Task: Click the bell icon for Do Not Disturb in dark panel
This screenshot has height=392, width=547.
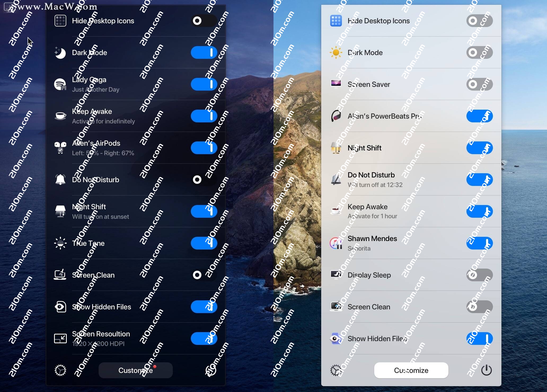Action: 60,180
